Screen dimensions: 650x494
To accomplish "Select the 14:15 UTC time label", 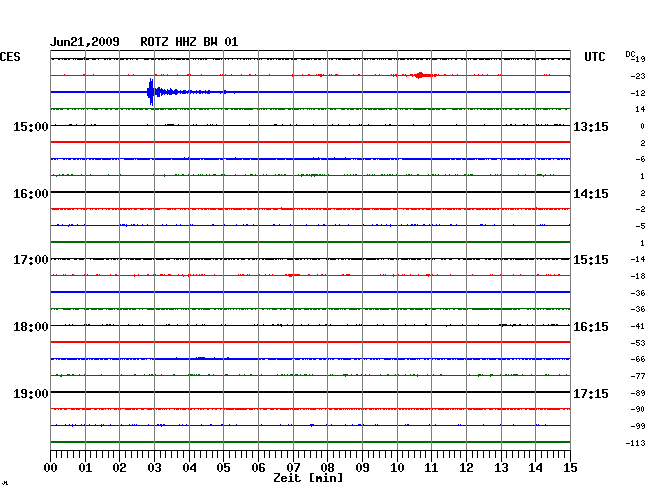I will point(591,194).
